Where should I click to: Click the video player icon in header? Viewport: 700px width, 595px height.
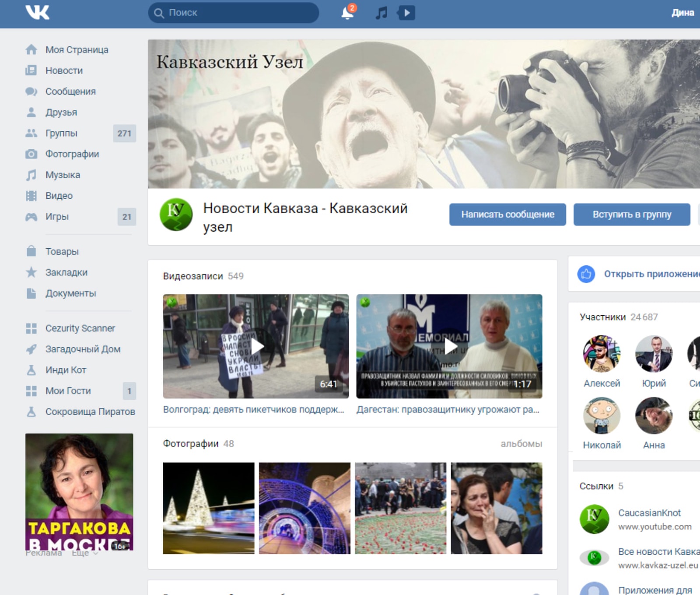(406, 13)
